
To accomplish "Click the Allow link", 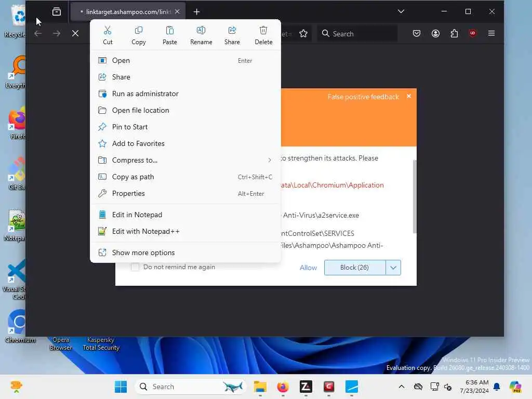I will click(x=308, y=268).
